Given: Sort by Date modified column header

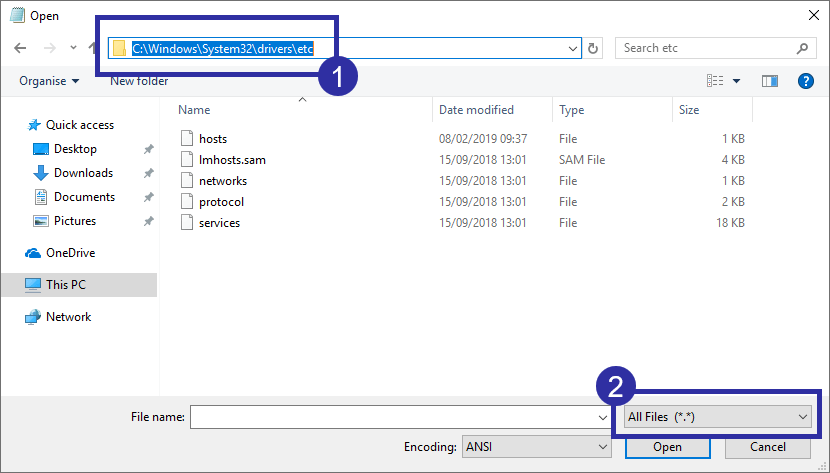Looking at the screenshot, I should [x=476, y=110].
